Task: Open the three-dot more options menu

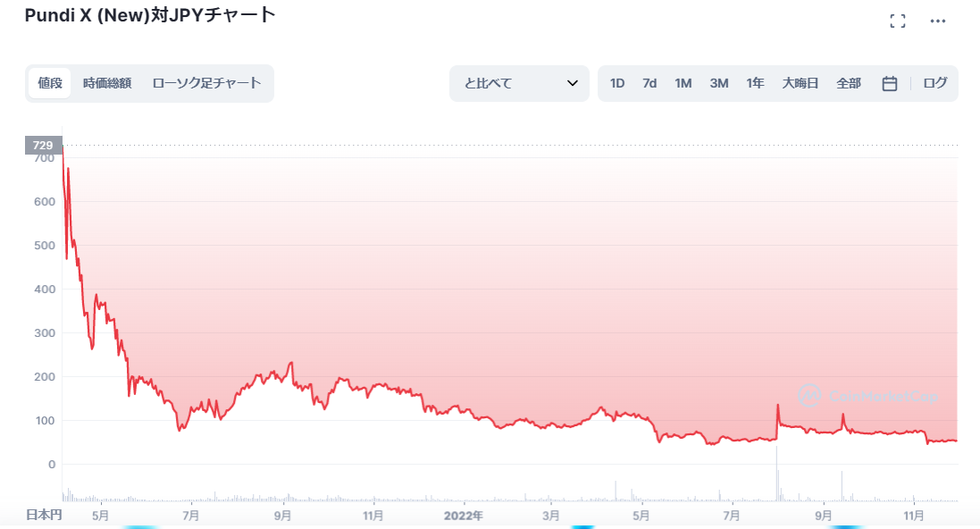Action: pyautogui.click(x=937, y=21)
